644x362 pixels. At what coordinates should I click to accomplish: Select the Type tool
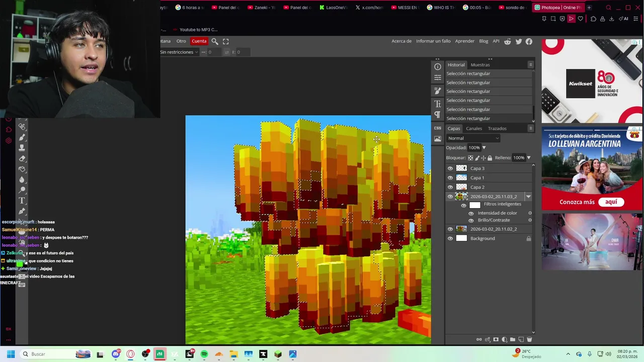click(22, 201)
